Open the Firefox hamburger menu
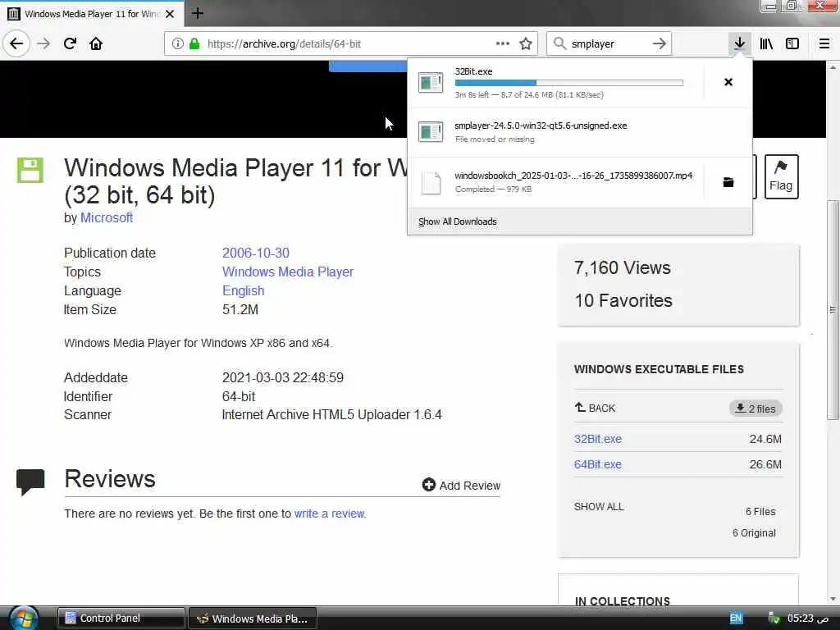This screenshot has width=840, height=630. (x=824, y=43)
